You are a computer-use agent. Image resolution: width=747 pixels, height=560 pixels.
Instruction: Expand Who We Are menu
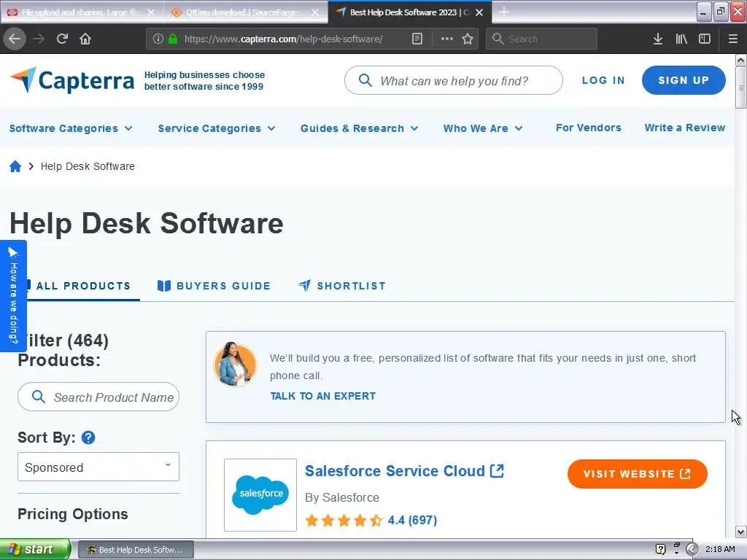click(483, 128)
